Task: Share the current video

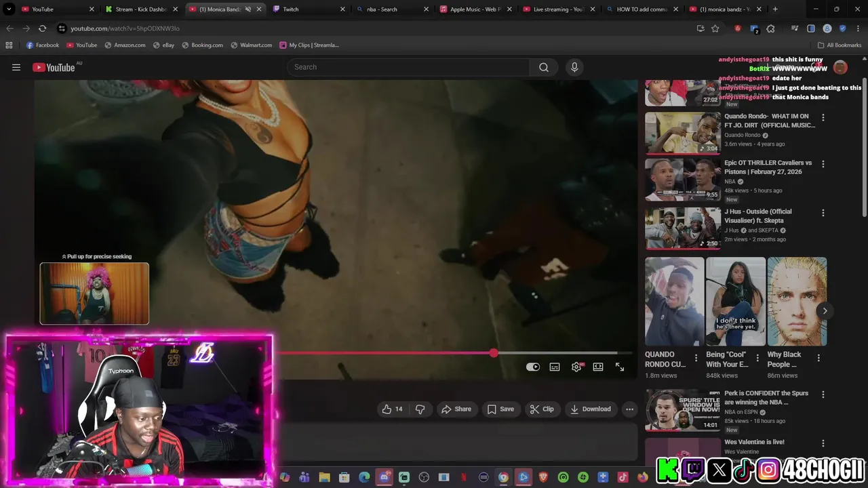Action: (x=456, y=409)
